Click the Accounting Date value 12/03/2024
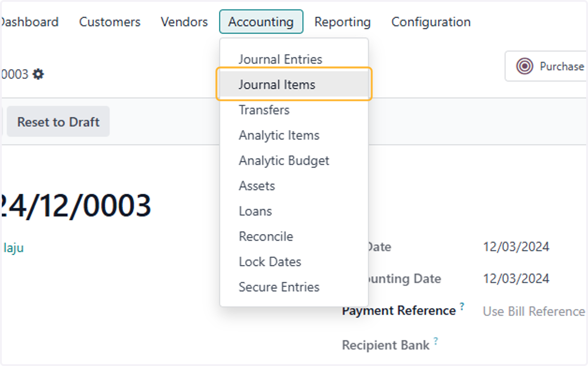 (516, 279)
